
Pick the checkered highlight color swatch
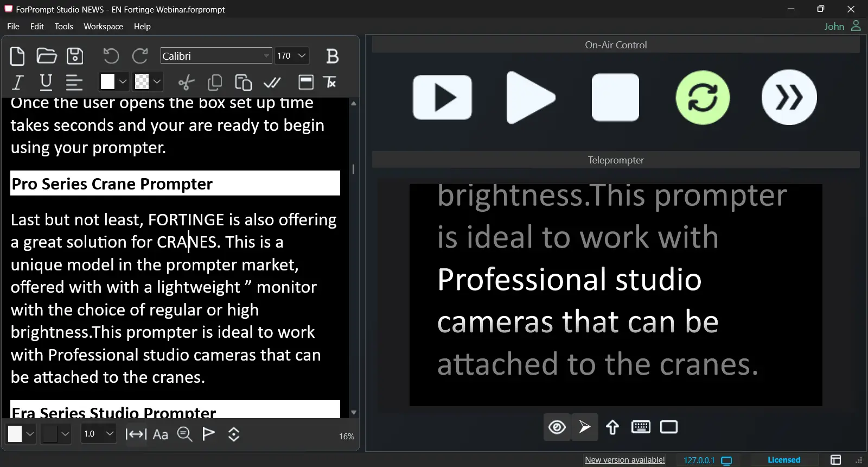[x=142, y=82]
